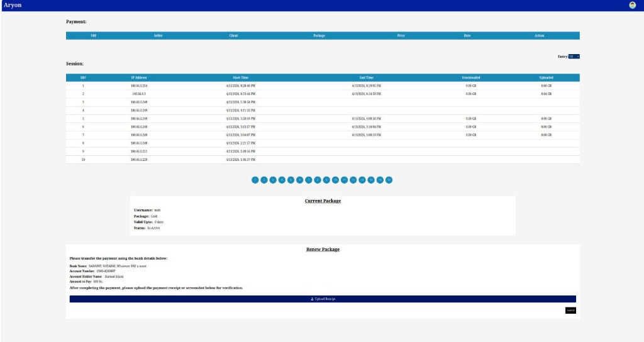Click the Renew Package heading
Image resolution: width=644 pixels, height=342 pixels.
323,249
